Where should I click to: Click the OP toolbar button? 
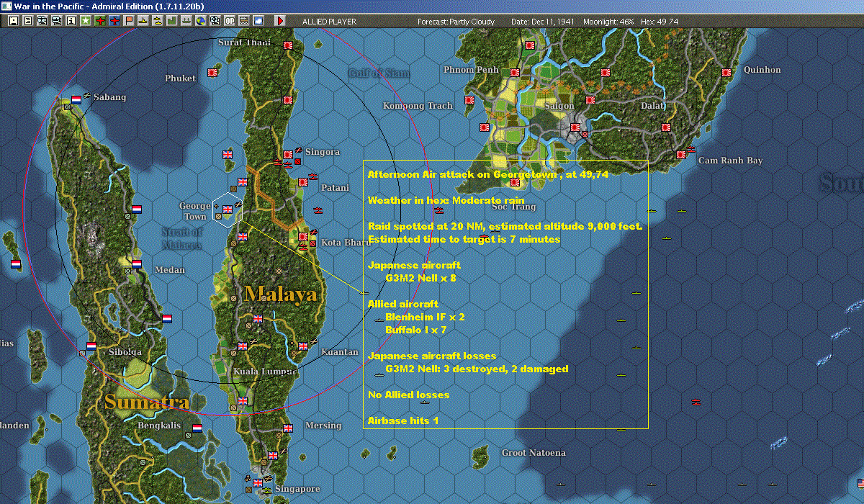tap(229, 21)
